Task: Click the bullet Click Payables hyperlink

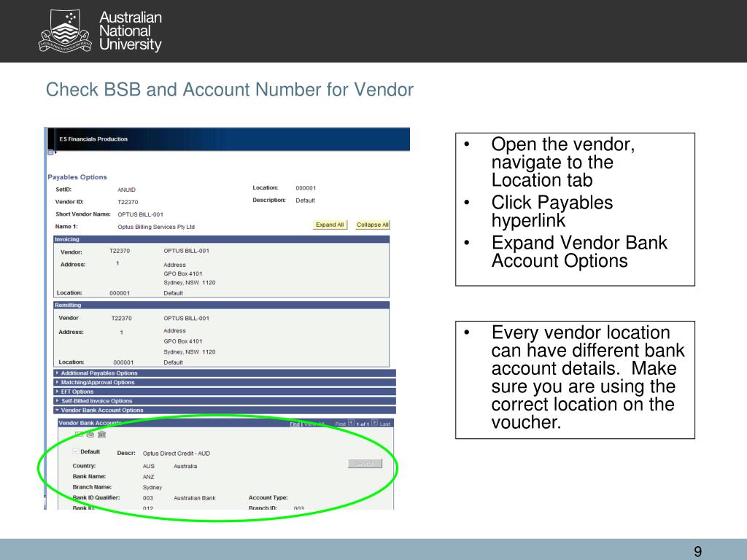Action: (551, 211)
